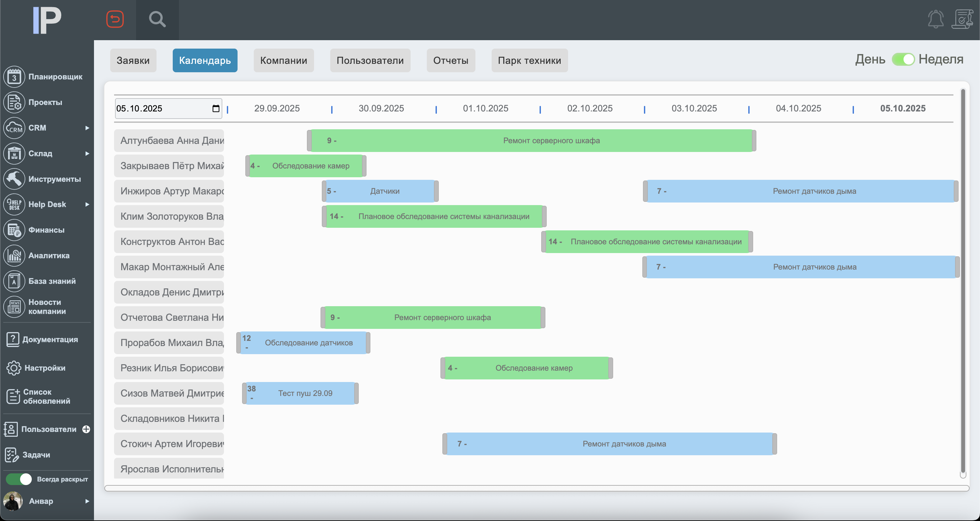Open the Настройки link
Image resolution: width=980 pixels, height=521 pixels.
coord(44,368)
